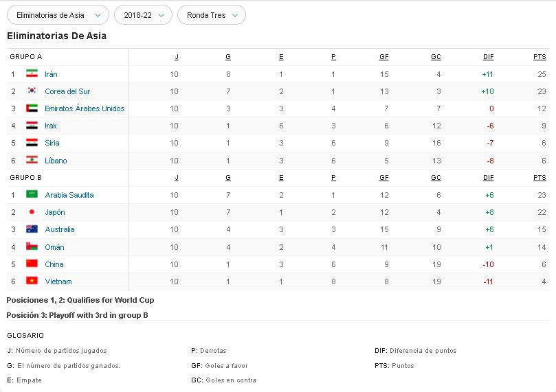The image size is (556, 392).
Task: Click the Australia flag icon
Action: click(32, 229)
